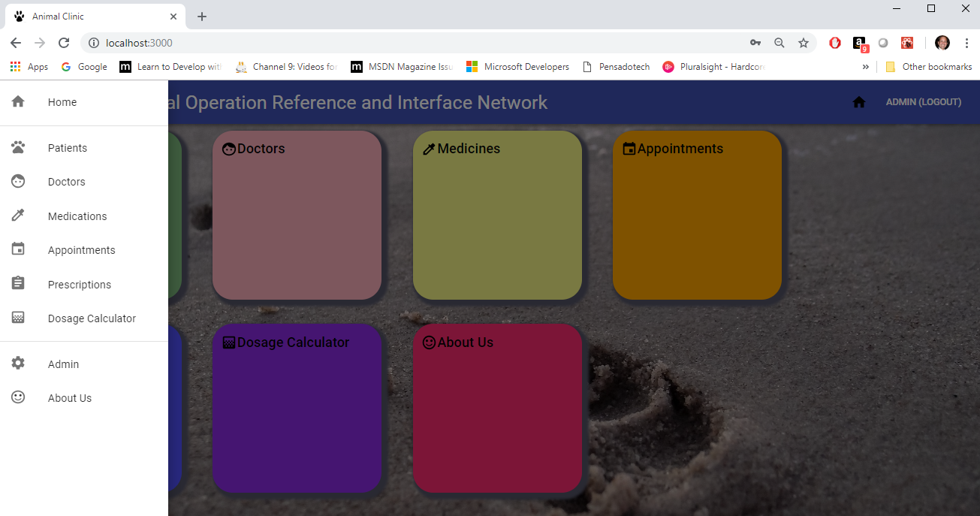Reload the page with the browser refresh button

[x=64, y=43]
